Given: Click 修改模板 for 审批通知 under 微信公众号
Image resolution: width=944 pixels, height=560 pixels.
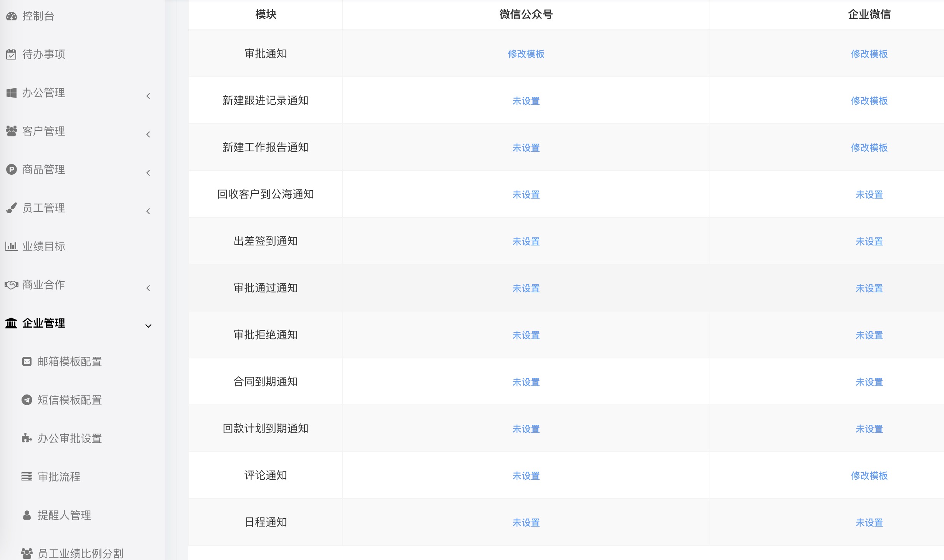Looking at the screenshot, I should [x=526, y=54].
